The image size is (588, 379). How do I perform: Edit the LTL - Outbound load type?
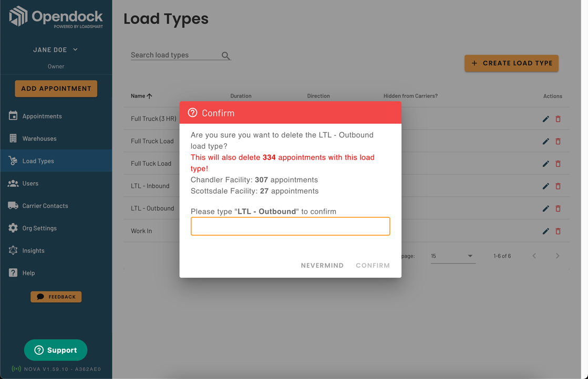pos(545,208)
